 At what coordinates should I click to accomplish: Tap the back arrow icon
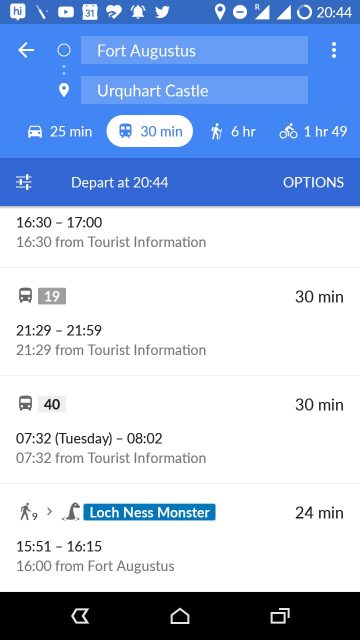pos(26,50)
